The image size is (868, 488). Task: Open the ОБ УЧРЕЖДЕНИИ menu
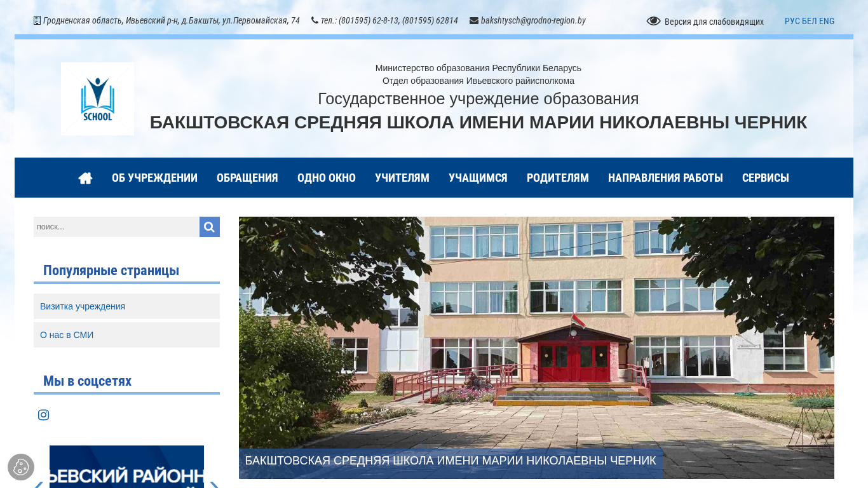154,178
